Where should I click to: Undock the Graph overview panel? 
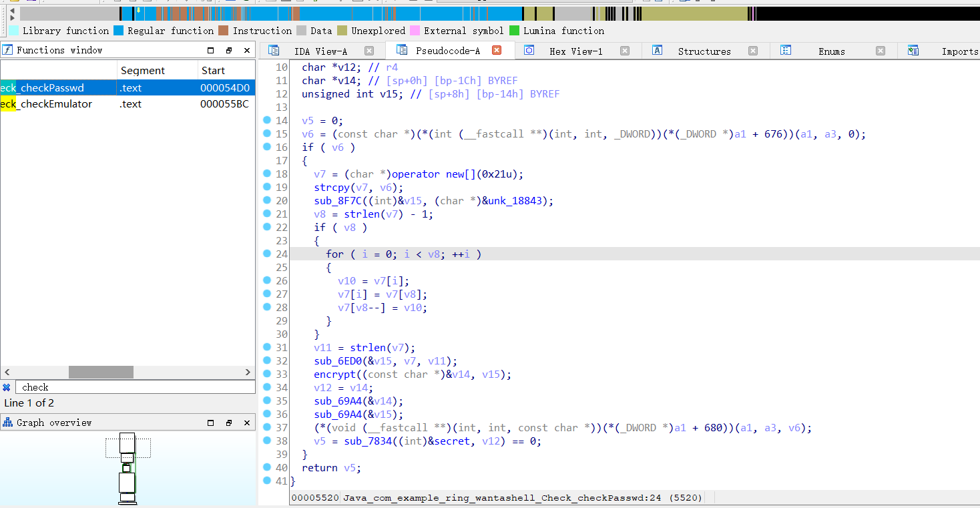pos(229,423)
